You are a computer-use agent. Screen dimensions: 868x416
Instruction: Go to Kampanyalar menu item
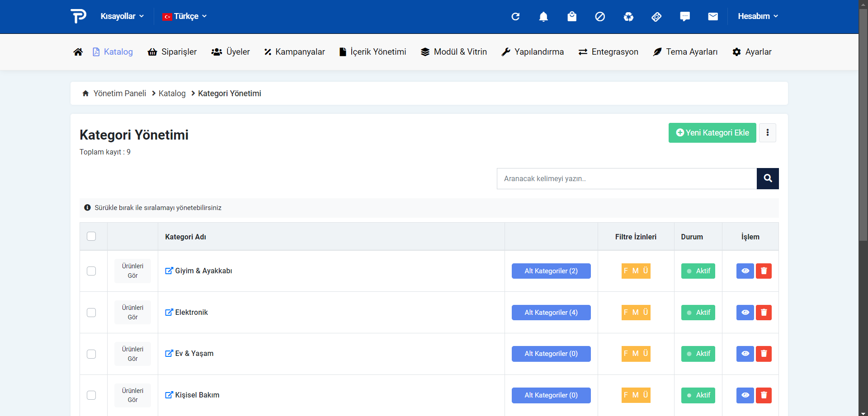294,52
